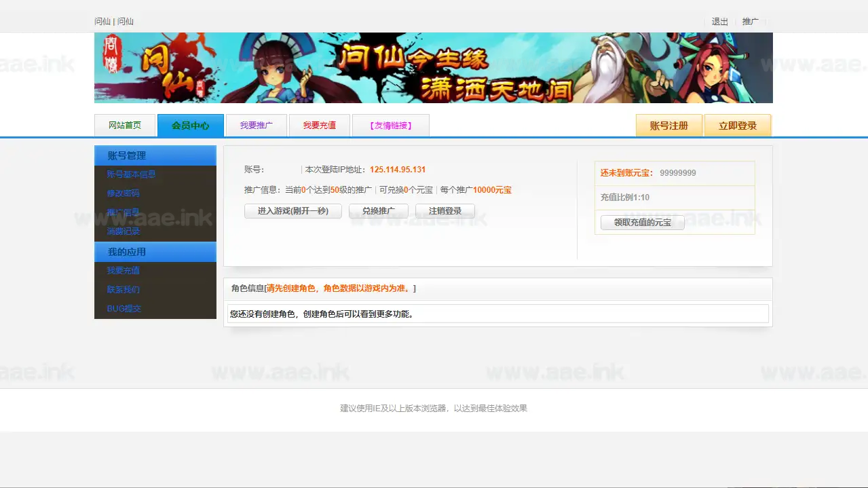Open 推广信息 in the sidebar
Screen dimensions: 868x488
tap(123, 212)
